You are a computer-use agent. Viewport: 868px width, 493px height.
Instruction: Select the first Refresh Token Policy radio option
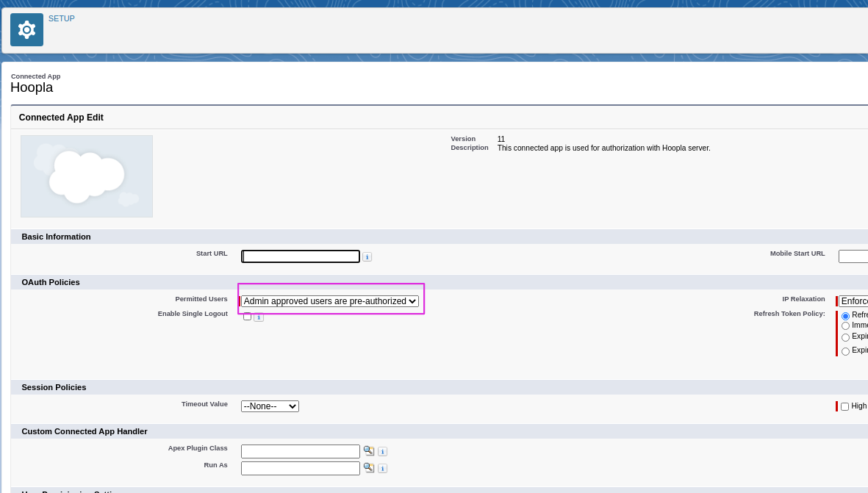point(845,316)
